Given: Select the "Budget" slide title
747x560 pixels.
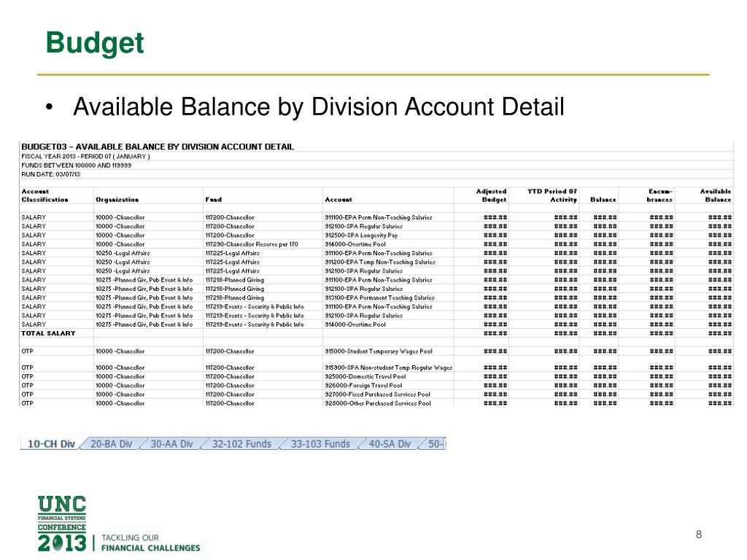Looking at the screenshot, I should pyautogui.click(x=95, y=43).
